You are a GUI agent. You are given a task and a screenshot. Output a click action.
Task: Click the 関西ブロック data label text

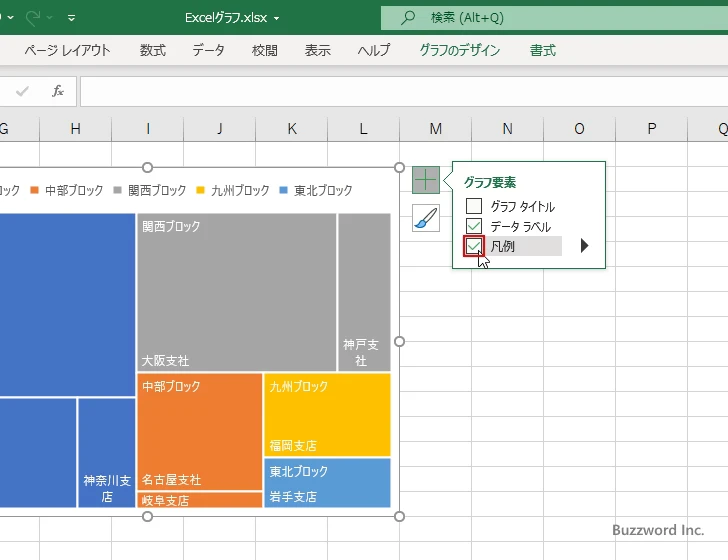(x=171, y=226)
